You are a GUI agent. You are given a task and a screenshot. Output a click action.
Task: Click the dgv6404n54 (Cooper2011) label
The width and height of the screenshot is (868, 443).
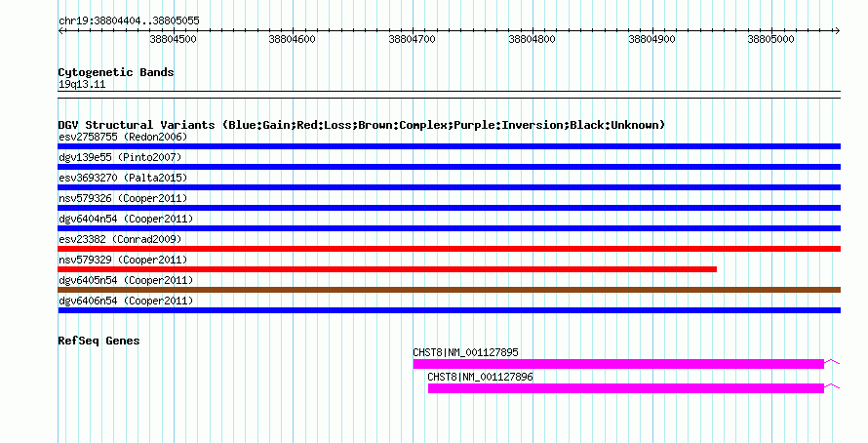(126, 219)
